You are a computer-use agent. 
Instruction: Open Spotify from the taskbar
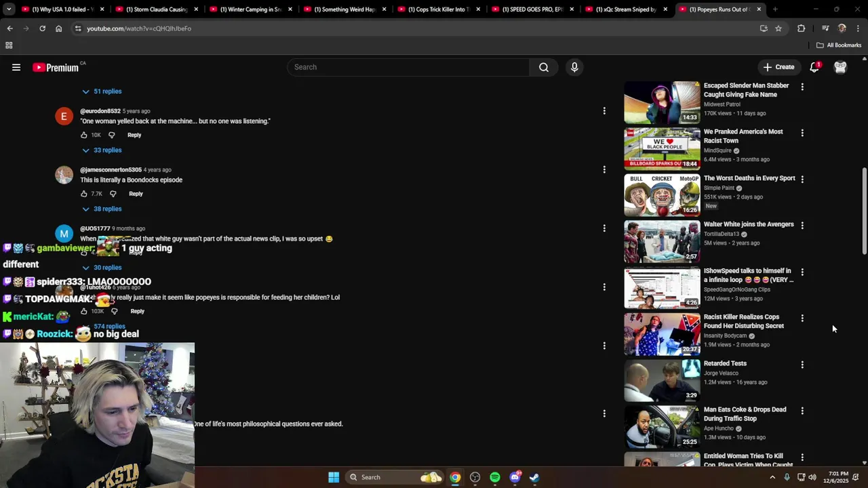coord(495,477)
